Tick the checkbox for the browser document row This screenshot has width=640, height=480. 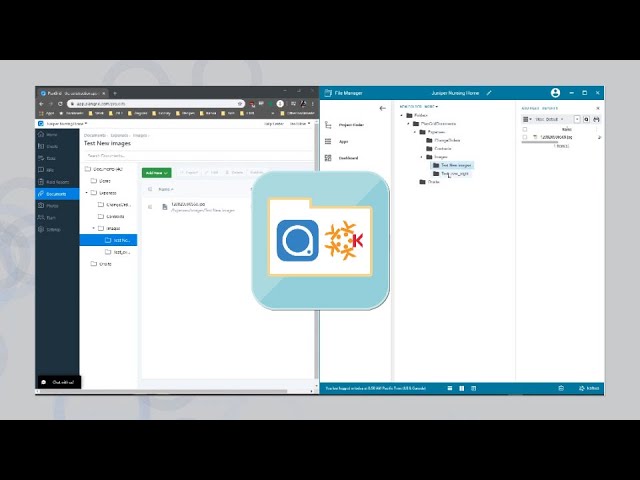pyautogui.click(x=150, y=207)
